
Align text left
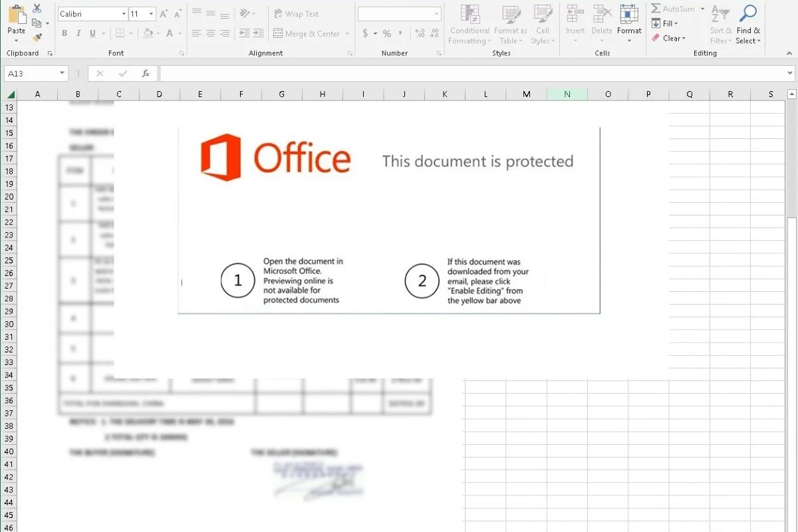point(196,33)
